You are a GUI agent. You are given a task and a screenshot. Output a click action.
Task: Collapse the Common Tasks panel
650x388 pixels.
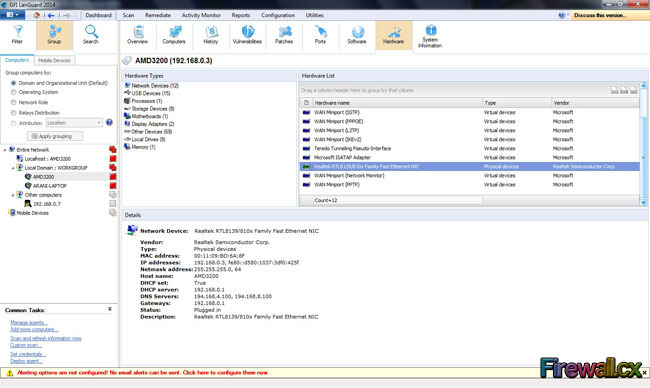pos(109,309)
